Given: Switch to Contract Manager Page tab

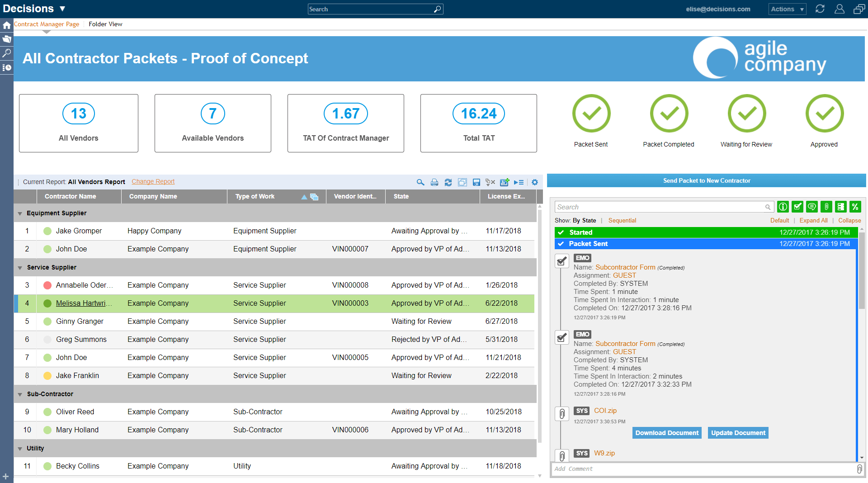Looking at the screenshot, I should pyautogui.click(x=47, y=24).
